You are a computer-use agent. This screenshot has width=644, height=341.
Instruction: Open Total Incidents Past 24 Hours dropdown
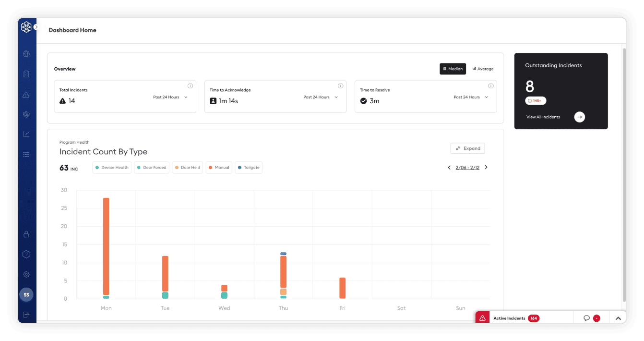click(x=170, y=97)
